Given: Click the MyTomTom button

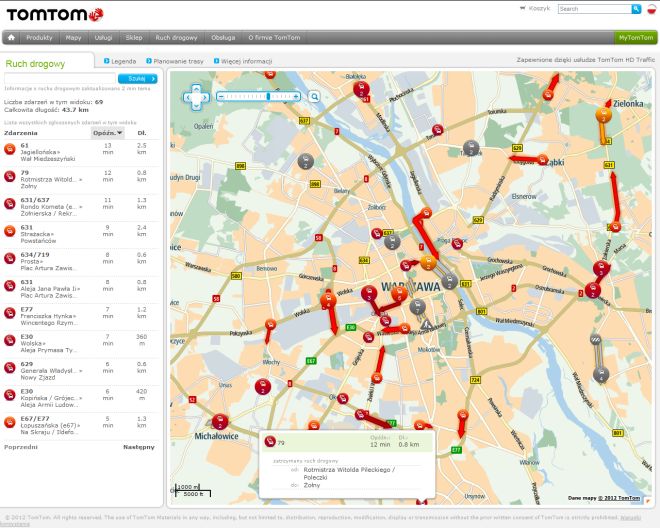Looking at the screenshot, I should point(636,37).
